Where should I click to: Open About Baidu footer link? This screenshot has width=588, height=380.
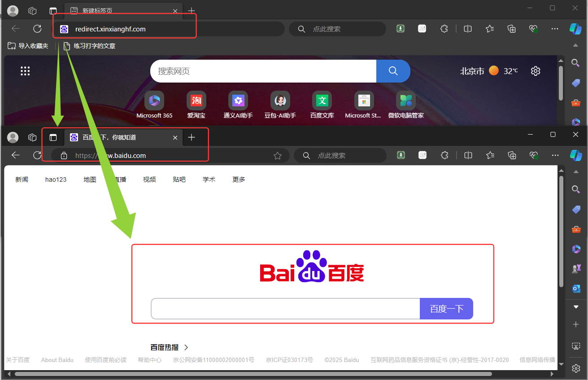click(x=57, y=360)
